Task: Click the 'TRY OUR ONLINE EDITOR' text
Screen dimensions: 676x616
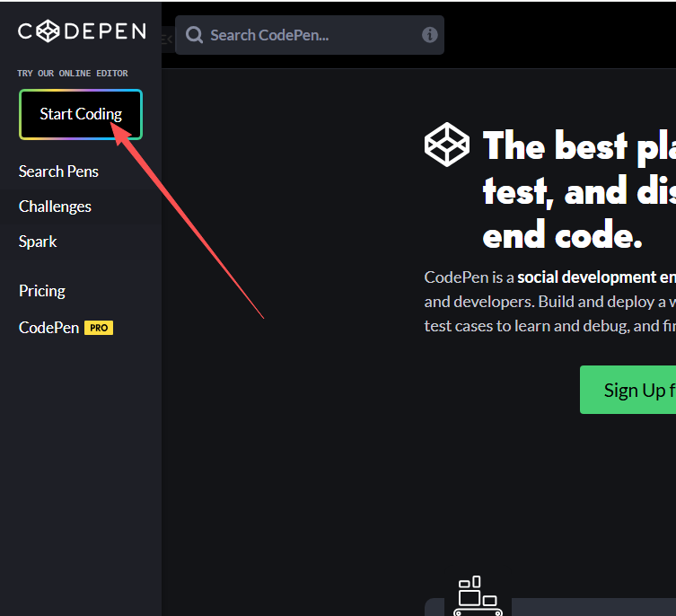Action: pyautogui.click(x=73, y=74)
